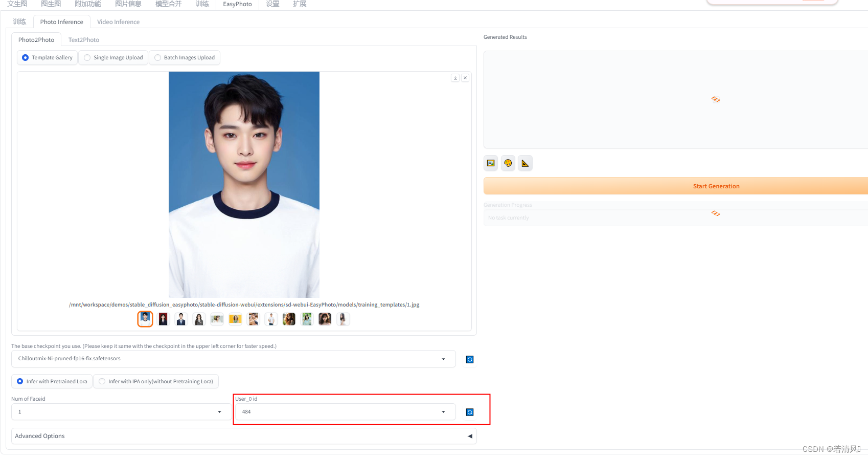
Task: Click the large template portrait preview
Action: 244,185
